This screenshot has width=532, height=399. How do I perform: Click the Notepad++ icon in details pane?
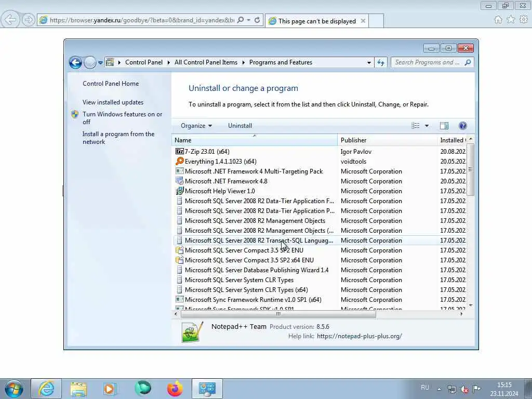pos(192,332)
